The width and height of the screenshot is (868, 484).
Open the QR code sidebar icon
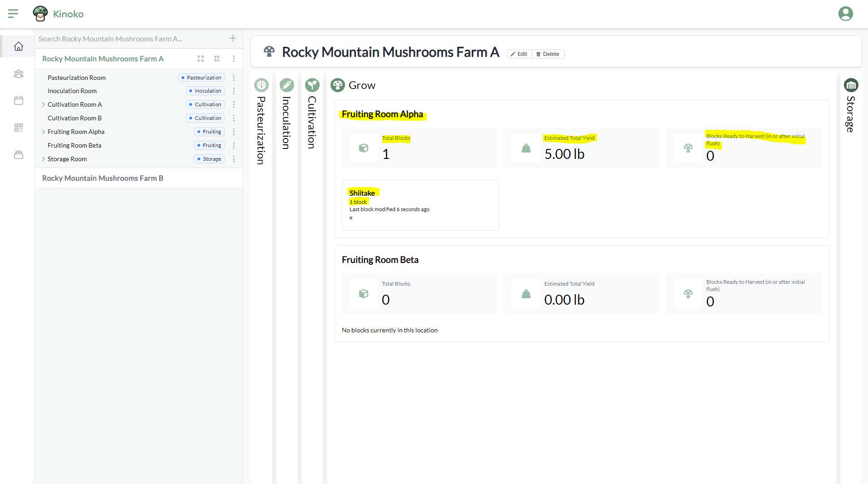pos(19,128)
